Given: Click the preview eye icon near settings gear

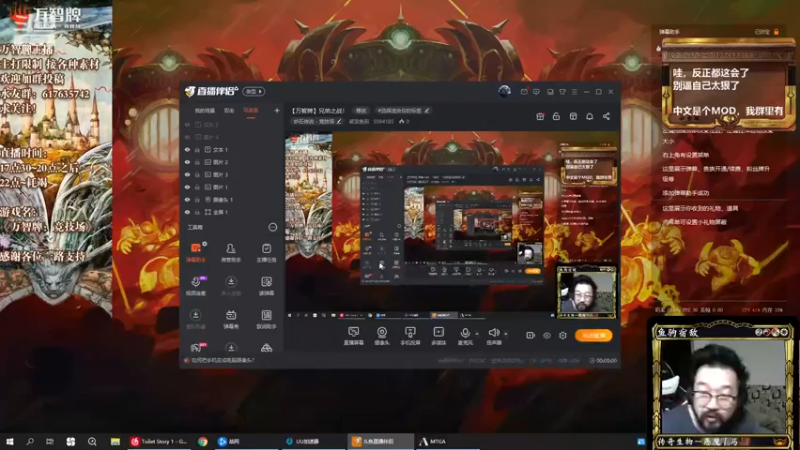Looking at the screenshot, I should 547,335.
